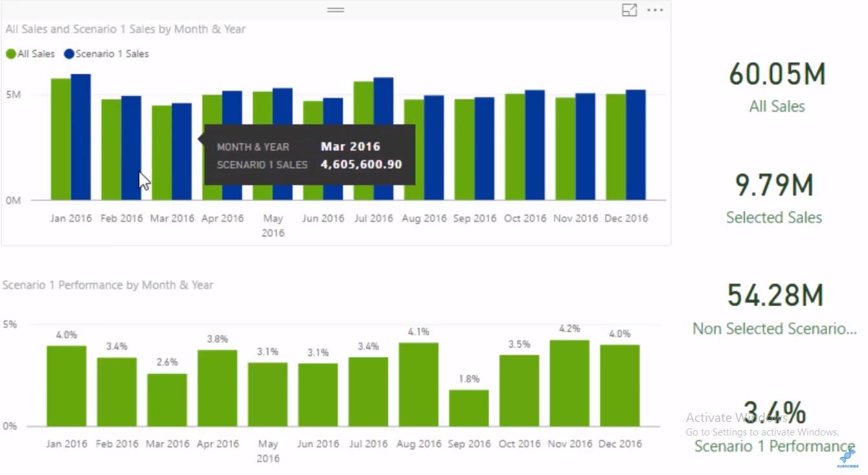Click the 3.4% Scenario 1 Performance value
Screen dimensions: 868x475
point(775,413)
